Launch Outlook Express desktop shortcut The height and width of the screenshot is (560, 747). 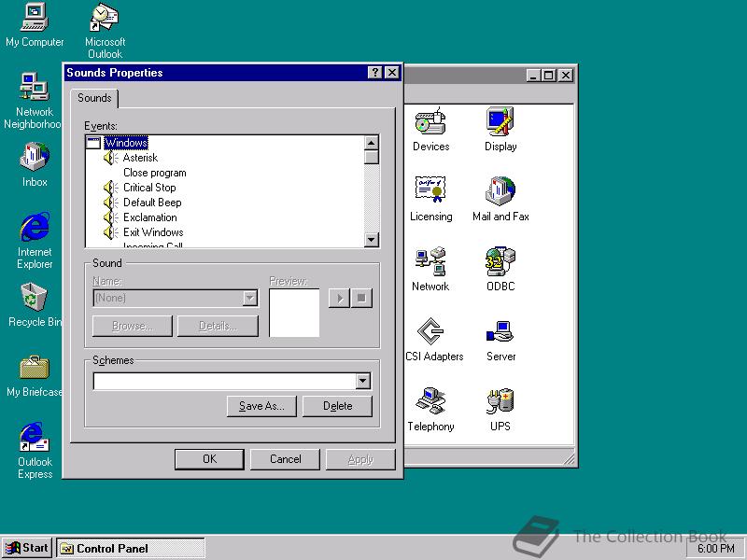click(x=35, y=450)
